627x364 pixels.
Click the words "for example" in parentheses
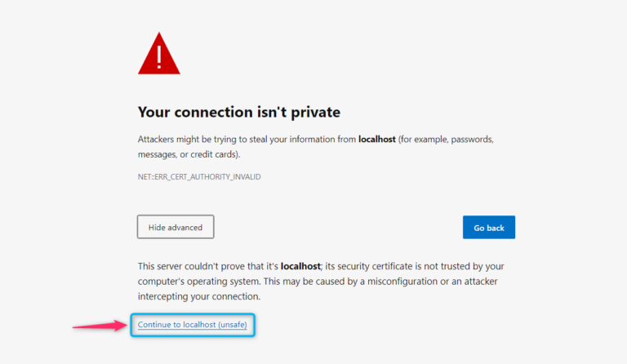pos(426,140)
